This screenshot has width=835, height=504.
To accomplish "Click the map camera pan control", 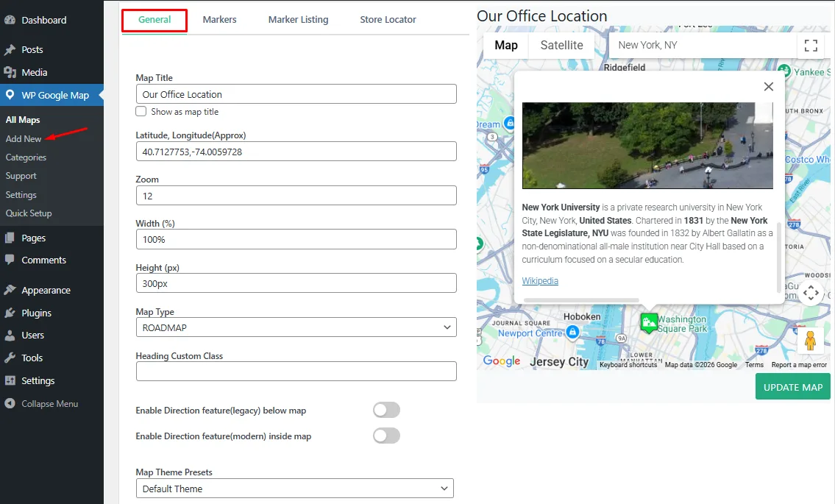I will click(811, 293).
